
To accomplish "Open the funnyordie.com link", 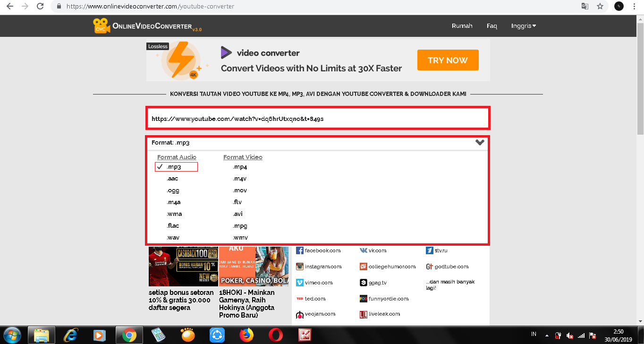I will (x=389, y=299).
